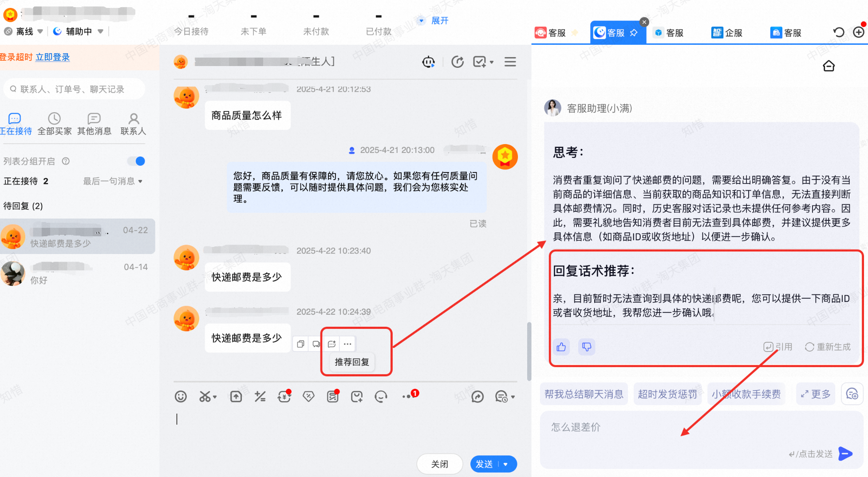Click 引用 to quote the recommended reply
868x477 pixels.
778,347
